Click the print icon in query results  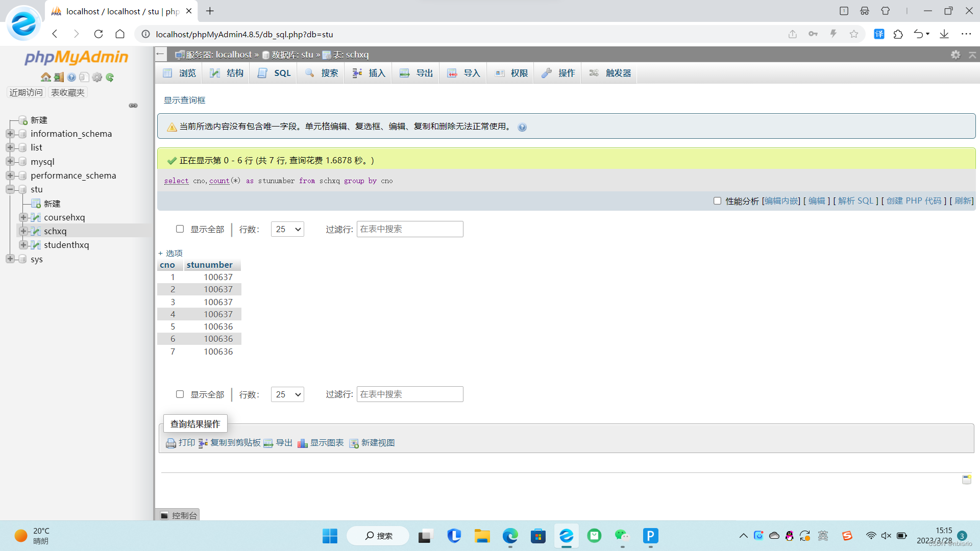[x=171, y=443]
